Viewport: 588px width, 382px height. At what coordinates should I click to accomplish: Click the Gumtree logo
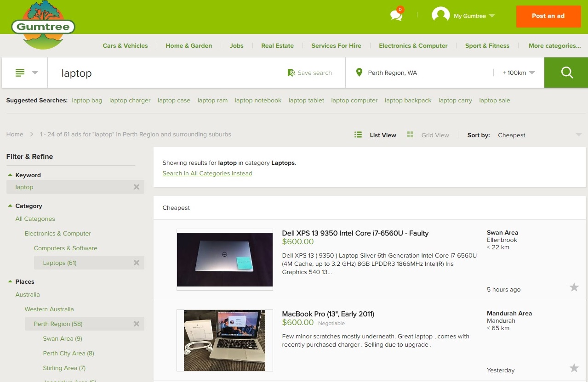click(43, 26)
